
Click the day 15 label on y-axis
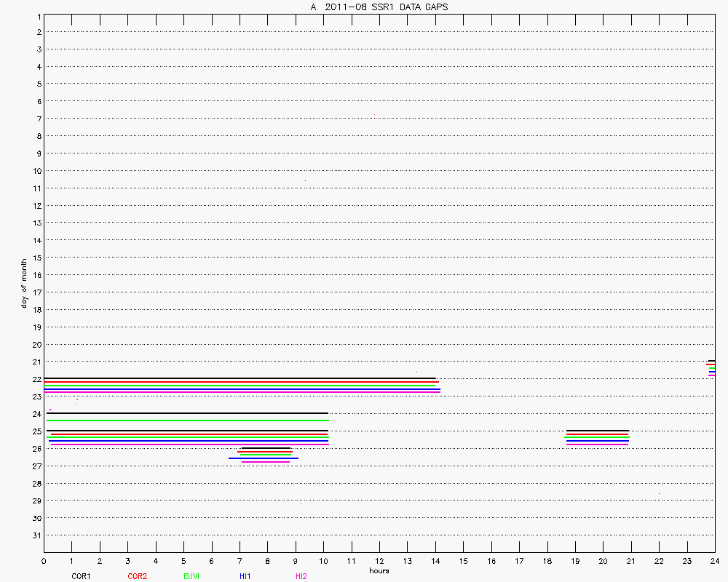click(x=36, y=258)
